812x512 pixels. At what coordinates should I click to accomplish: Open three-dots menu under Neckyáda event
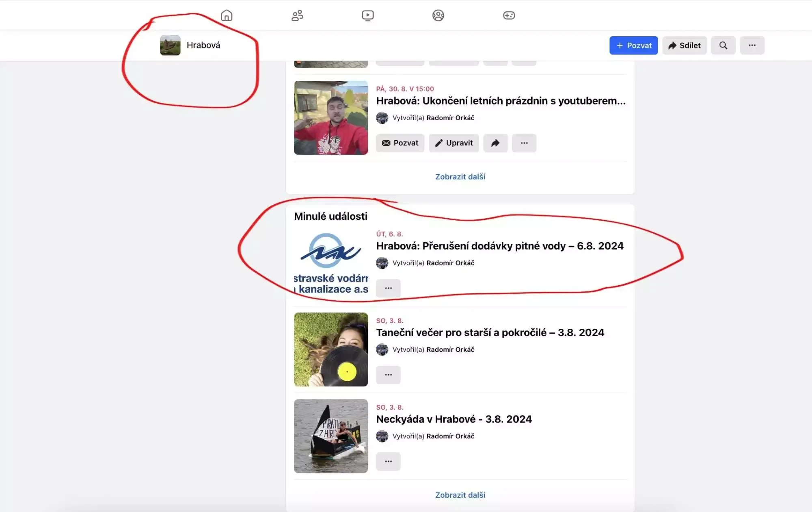point(388,461)
